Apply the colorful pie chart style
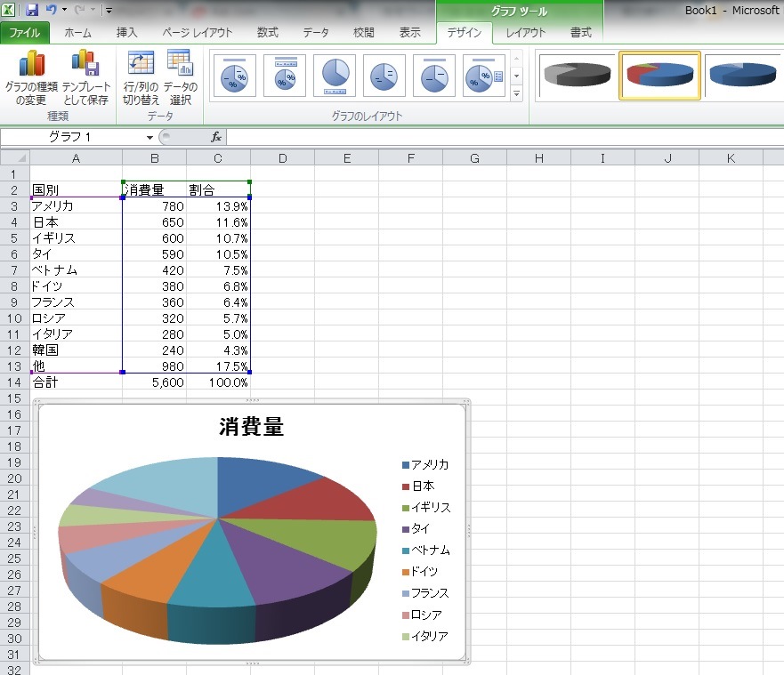Viewport: 784px width, 675px height. pyautogui.click(x=659, y=76)
